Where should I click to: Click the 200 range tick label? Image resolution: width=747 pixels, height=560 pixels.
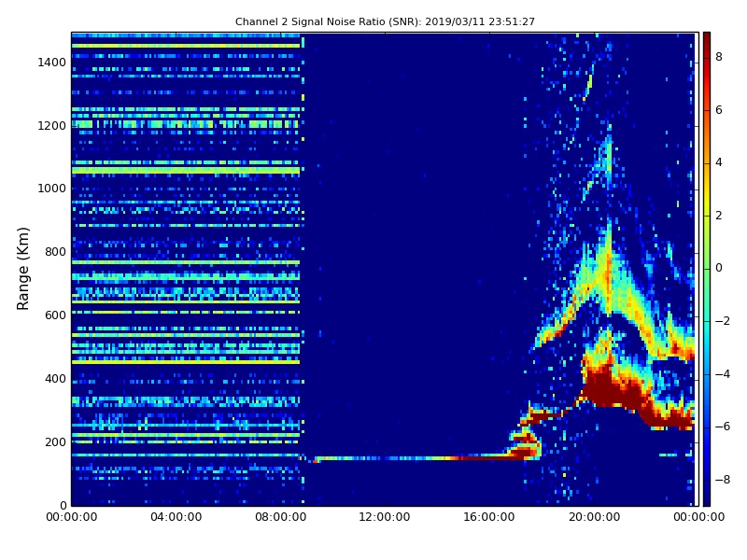(x=55, y=441)
